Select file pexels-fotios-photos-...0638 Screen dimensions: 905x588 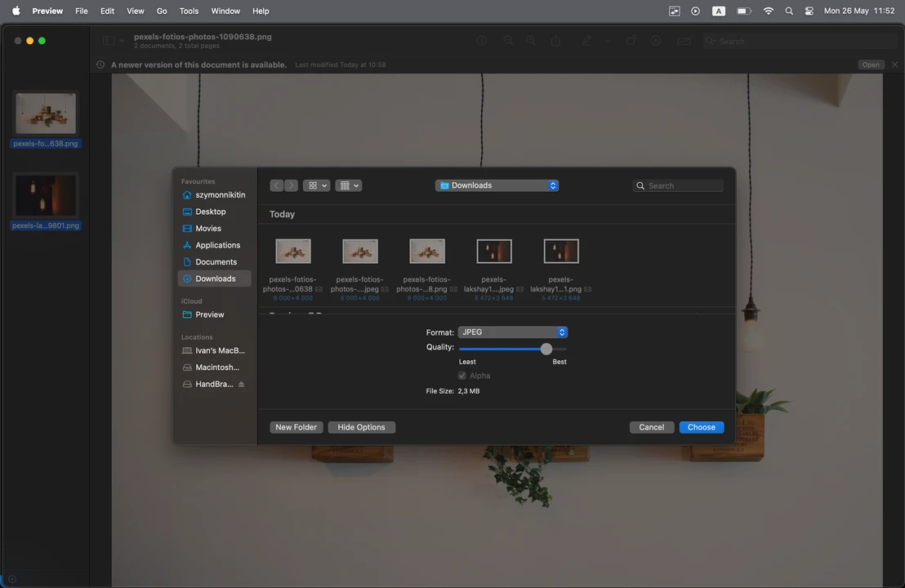[292, 269]
